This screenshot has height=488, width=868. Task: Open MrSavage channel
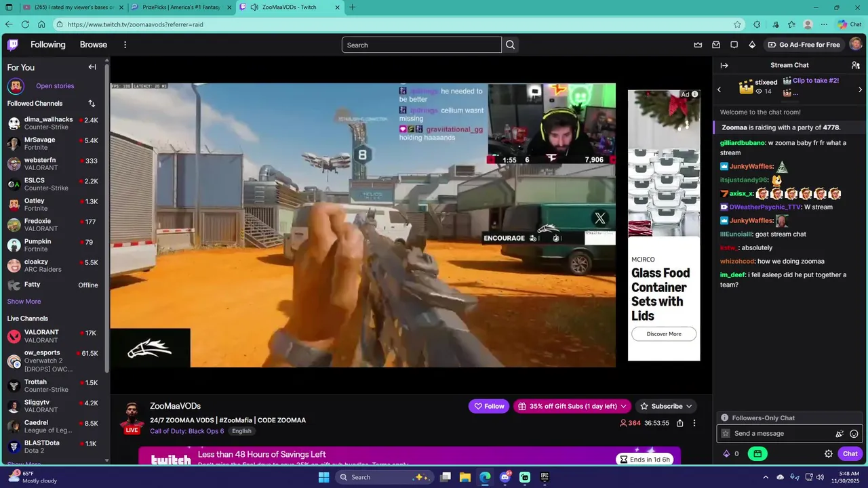pyautogui.click(x=54, y=144)
